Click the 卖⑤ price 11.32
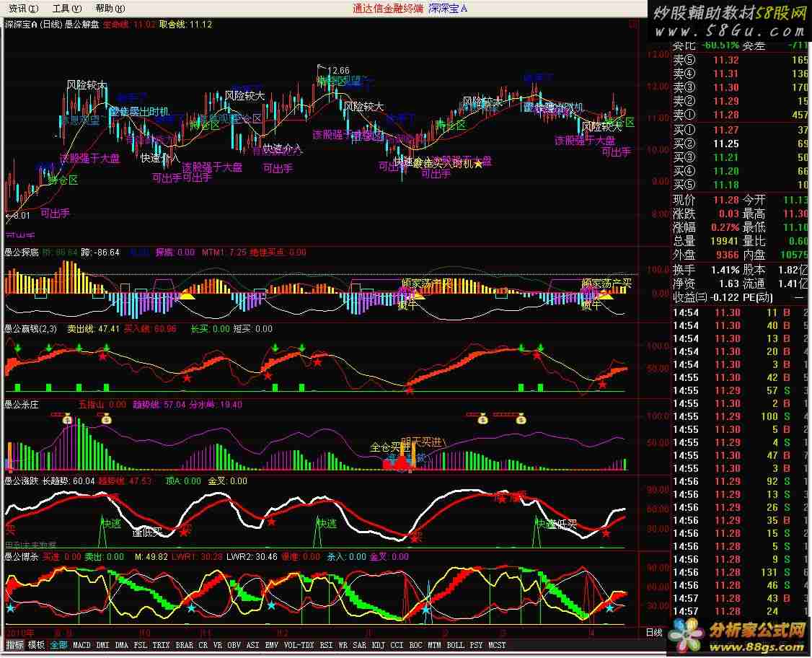This screenshot has height=658, width=812. point(726,60)
